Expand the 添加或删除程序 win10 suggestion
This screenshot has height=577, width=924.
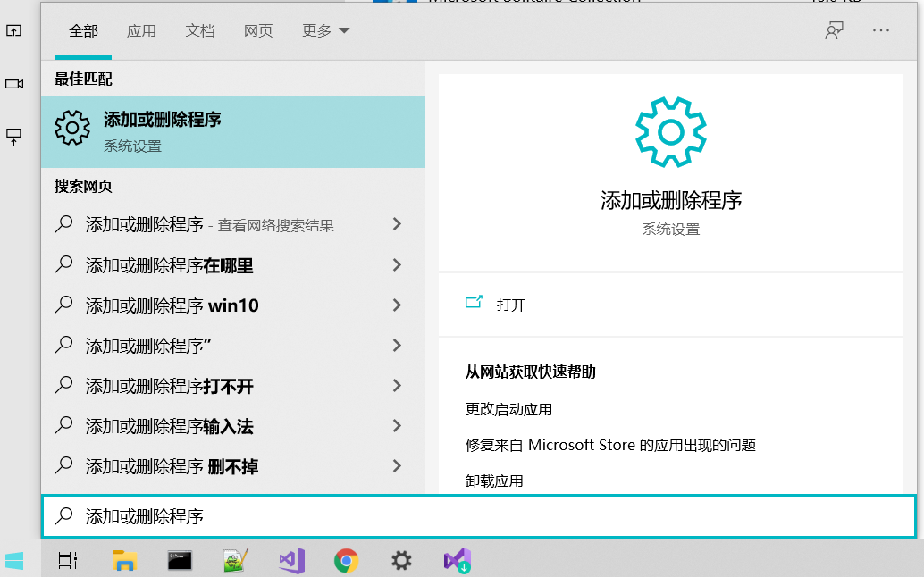coord(397,305)
